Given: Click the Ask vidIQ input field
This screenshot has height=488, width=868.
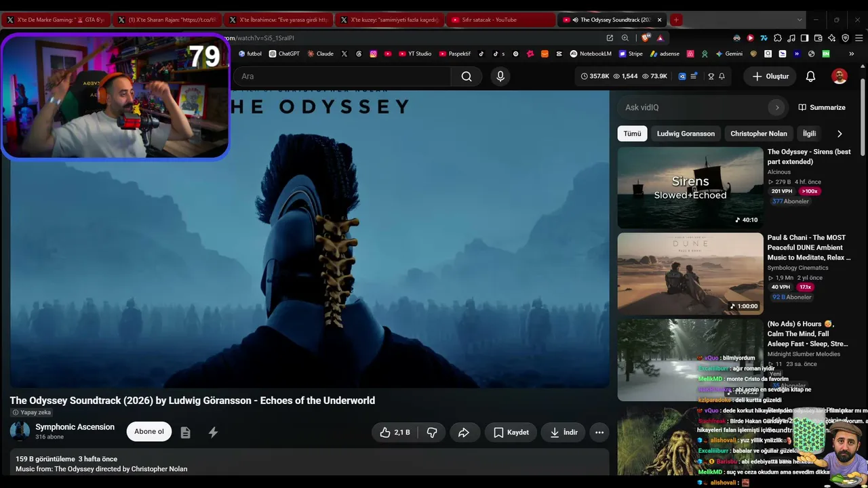Looking at the screenshot, I should pyautogui.click(x=694, y=107).
